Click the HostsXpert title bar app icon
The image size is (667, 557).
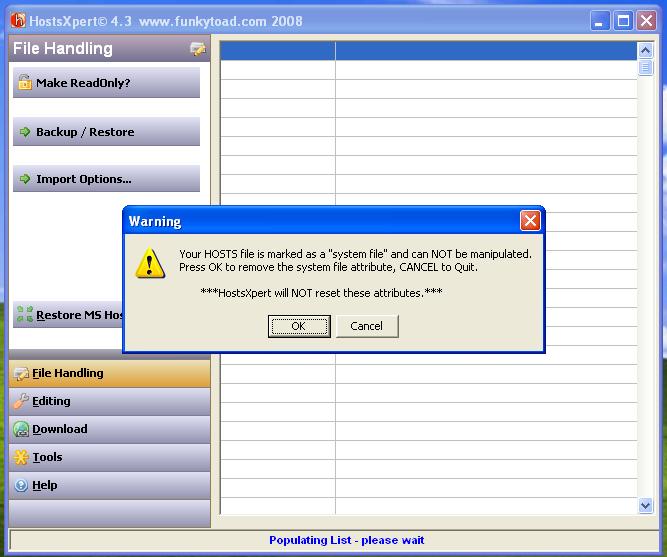(17, 21)
